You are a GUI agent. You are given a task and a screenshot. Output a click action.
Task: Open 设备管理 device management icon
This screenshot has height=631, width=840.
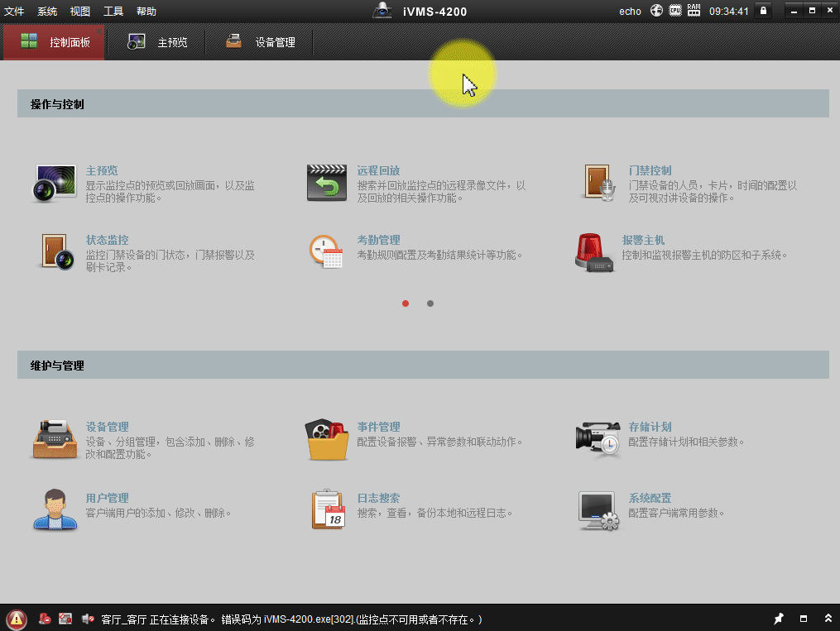pyautogui.click(x=55, y=437)
